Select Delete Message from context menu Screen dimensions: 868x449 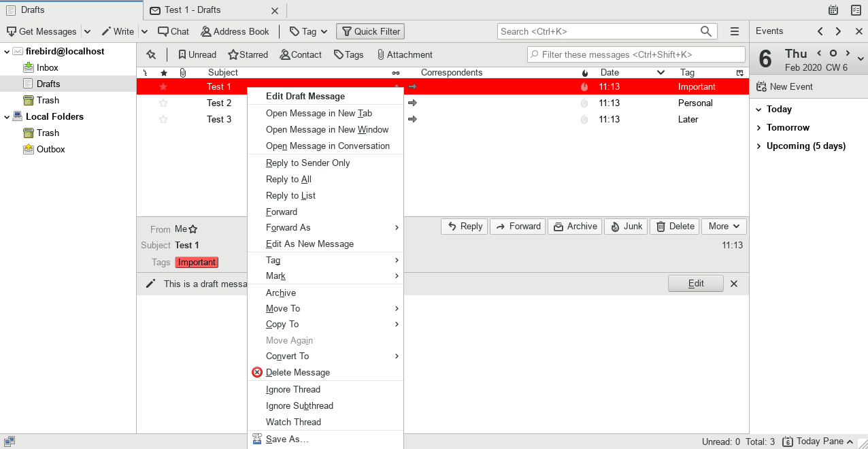coord(297,373)
